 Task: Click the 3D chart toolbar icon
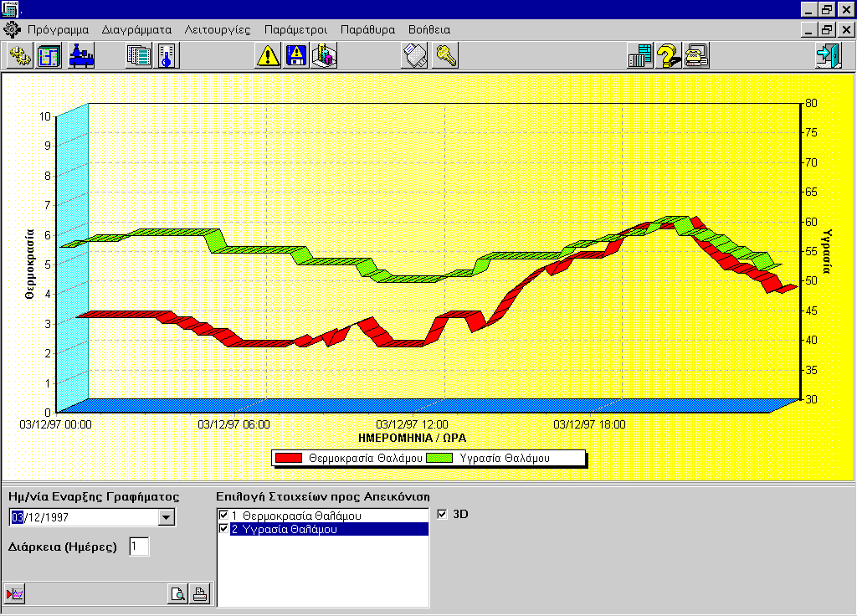point(324,56)
